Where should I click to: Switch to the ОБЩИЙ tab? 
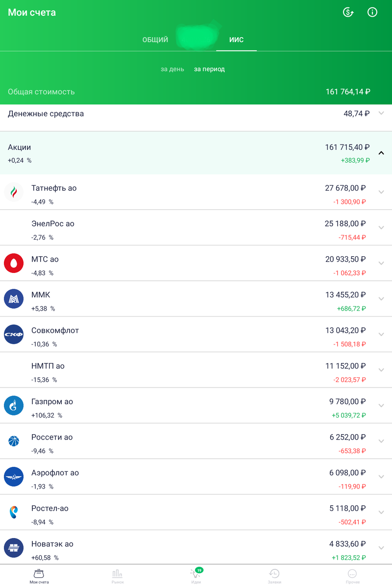pos(155,40)
